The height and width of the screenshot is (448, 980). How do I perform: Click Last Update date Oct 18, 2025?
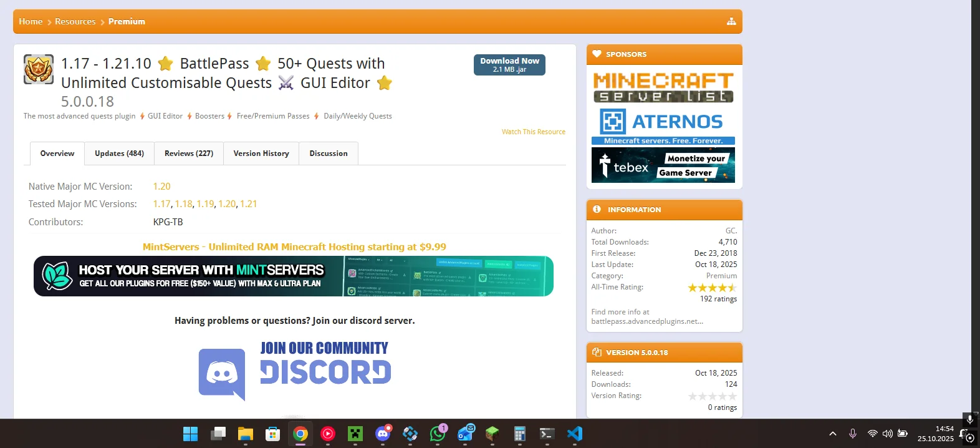(716, 265)
